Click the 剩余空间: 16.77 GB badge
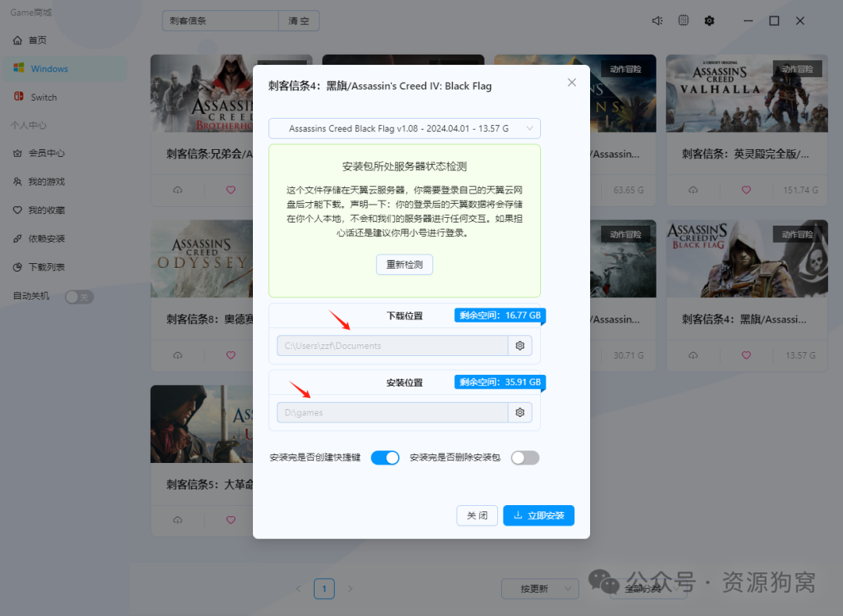The height and width of the screenshot is (616, 843). (500, 315)
